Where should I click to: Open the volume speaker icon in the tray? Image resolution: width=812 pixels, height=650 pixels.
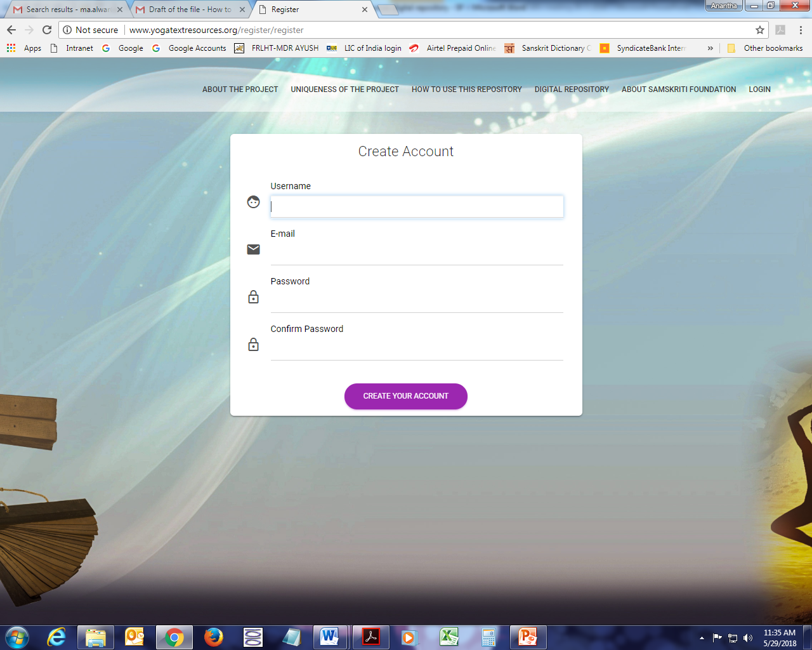pyautogui.click(x=748, y=638)
